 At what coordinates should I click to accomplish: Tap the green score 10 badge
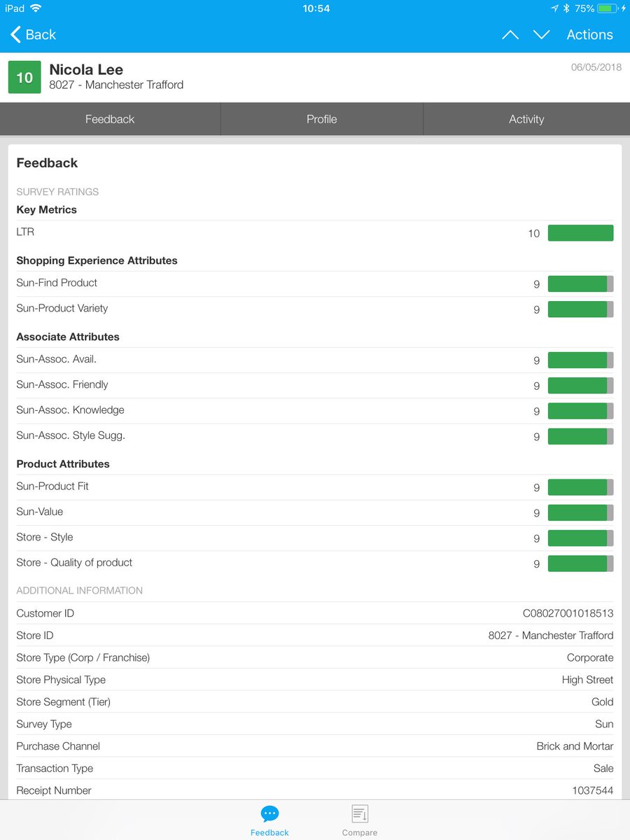(x=24, y=77)
